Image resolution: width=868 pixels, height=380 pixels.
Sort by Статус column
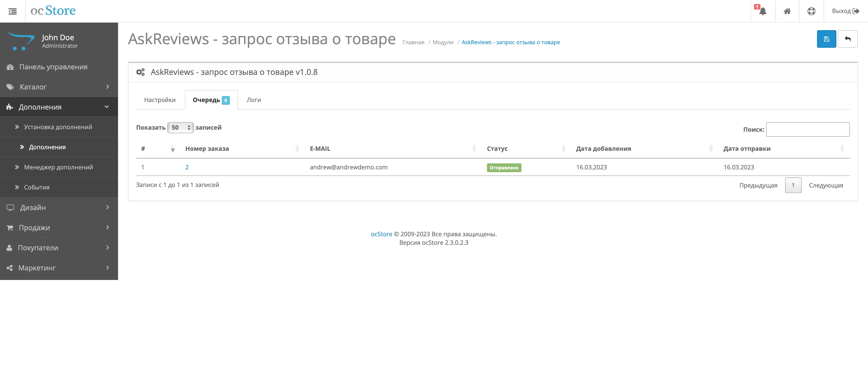click(526, 149)
